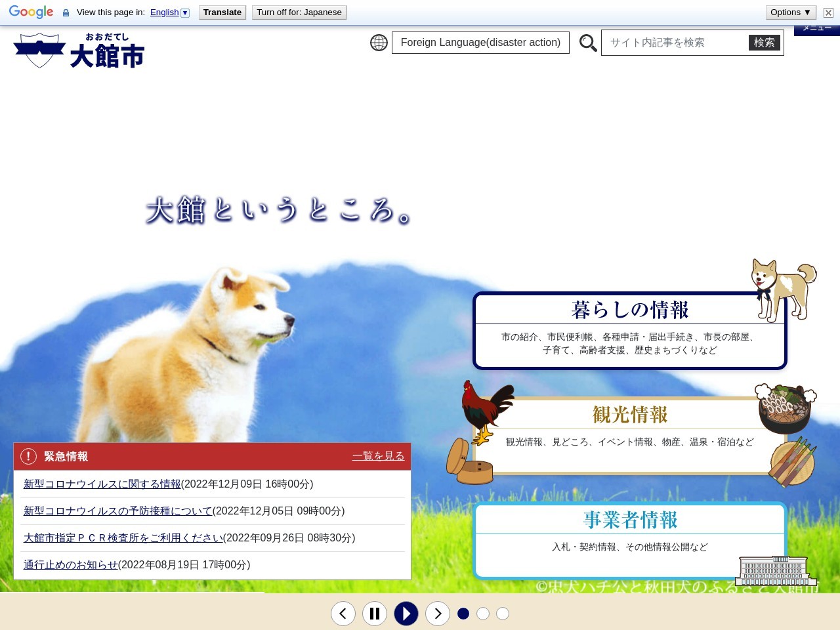Open 新型コロナウイルスに関する情報 link

[102, 484]
